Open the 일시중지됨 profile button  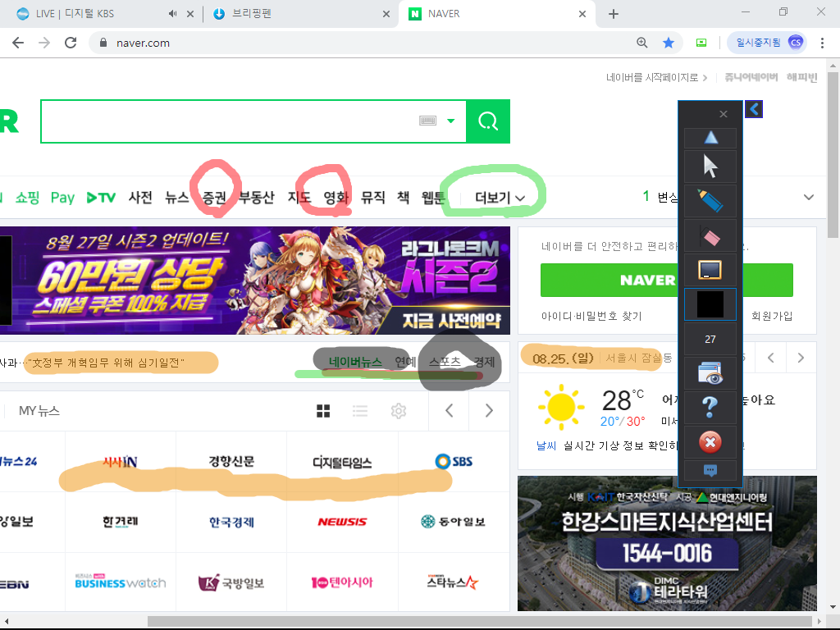point(766,43)
